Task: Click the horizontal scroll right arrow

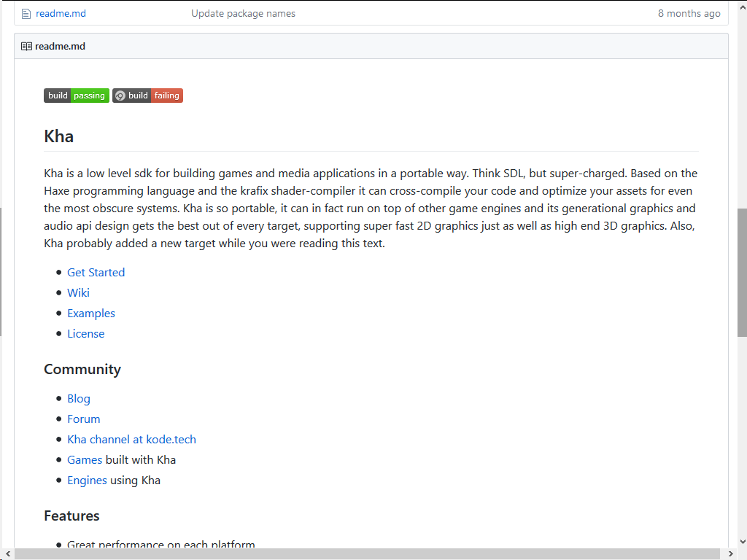Action: (731, 554)
